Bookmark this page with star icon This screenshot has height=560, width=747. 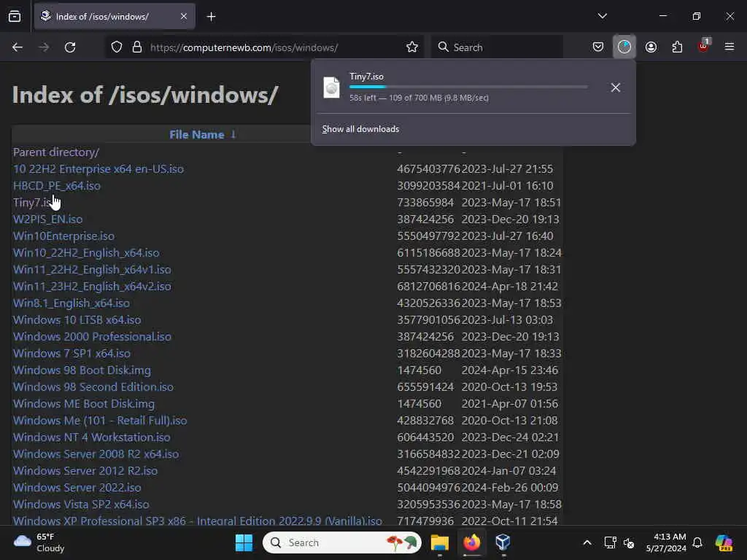click(412, 47)
